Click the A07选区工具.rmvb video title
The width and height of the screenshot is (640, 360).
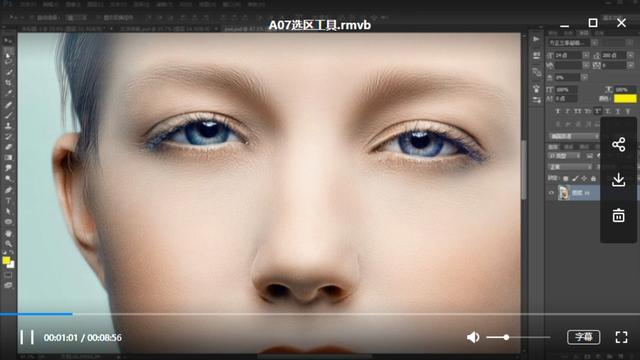(x=320, y=25)
